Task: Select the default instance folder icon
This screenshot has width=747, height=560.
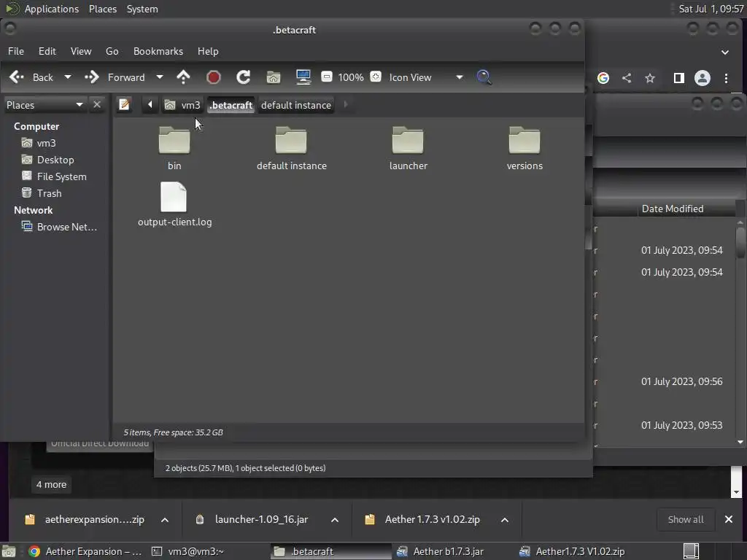Action: tap(291, 148)
